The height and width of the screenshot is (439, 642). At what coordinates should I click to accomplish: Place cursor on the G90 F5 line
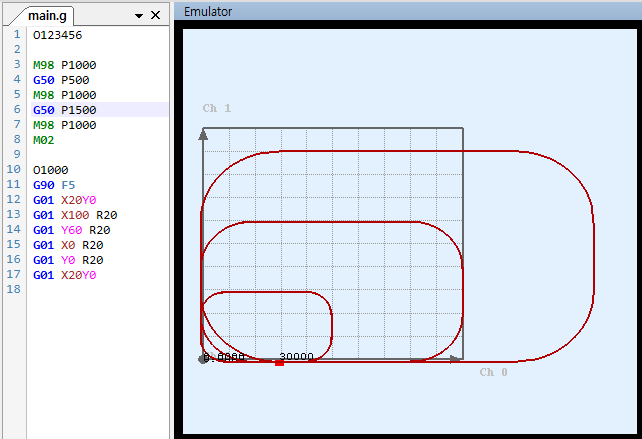pyautogui.click(x=54, y=185)
